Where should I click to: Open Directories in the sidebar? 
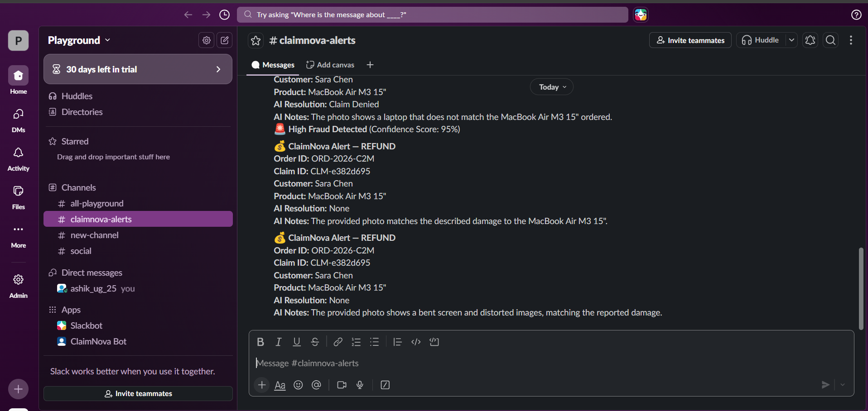138,112
